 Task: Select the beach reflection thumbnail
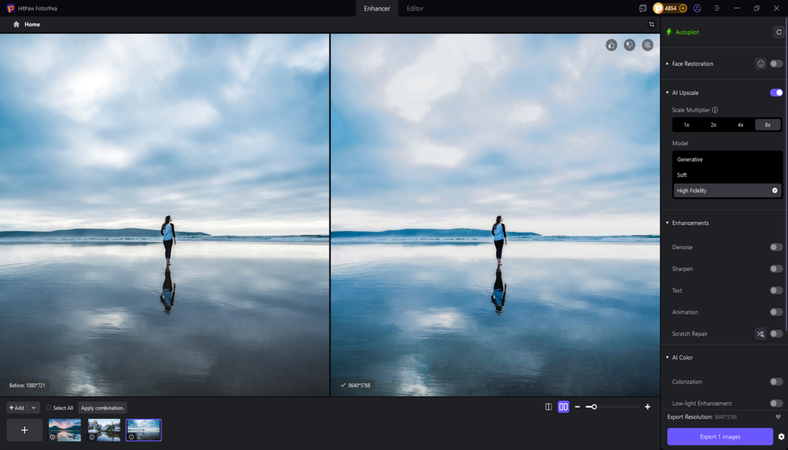144,430
